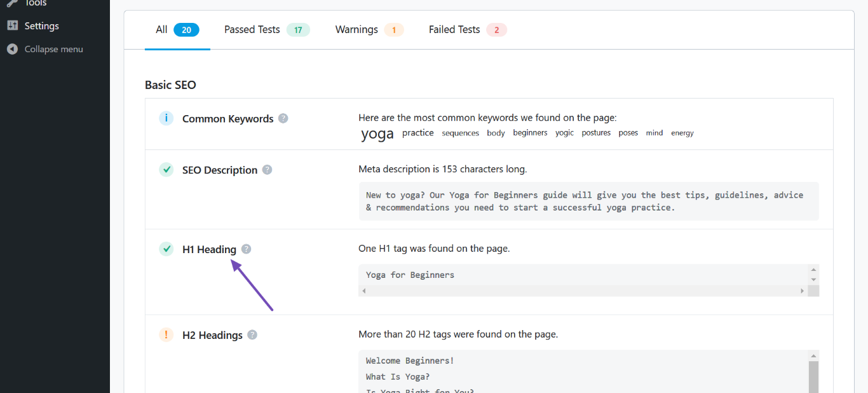Click the 'Common Keywords' test label
This screenshot has width=868, height=393.
coord(228,119)
